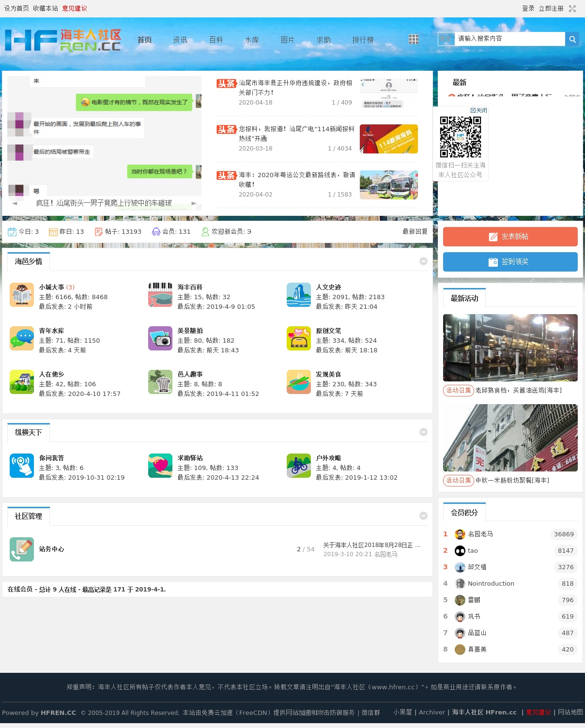Viewport: 585px width, 728px height.
Task: Open 老邱熟食档 activity thumbnail
Action: (510, 348)
